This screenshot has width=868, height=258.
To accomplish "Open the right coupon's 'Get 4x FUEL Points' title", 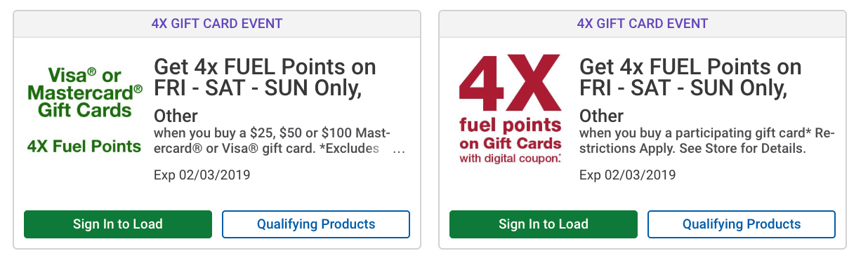I will pyautogui.click(x=690, y=78).
